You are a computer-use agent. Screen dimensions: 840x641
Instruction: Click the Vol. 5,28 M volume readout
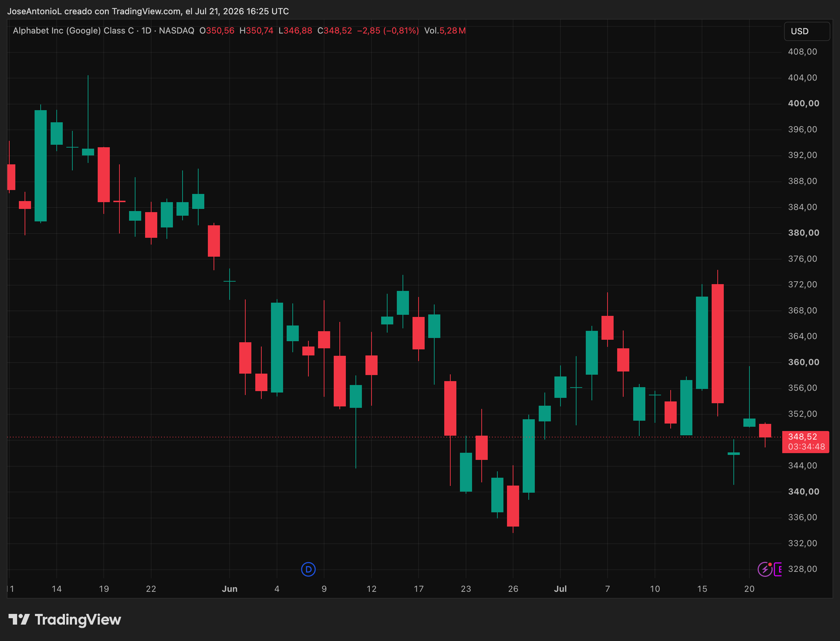coord(445,31)
